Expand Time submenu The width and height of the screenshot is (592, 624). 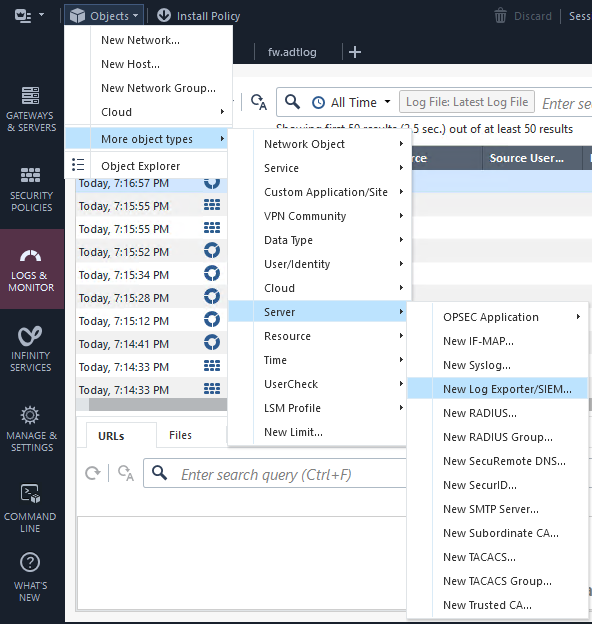click(317, 360)
